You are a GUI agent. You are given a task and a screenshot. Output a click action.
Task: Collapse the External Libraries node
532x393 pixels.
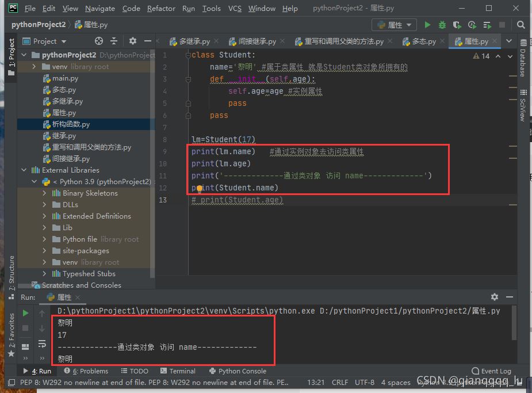point(25,170)
